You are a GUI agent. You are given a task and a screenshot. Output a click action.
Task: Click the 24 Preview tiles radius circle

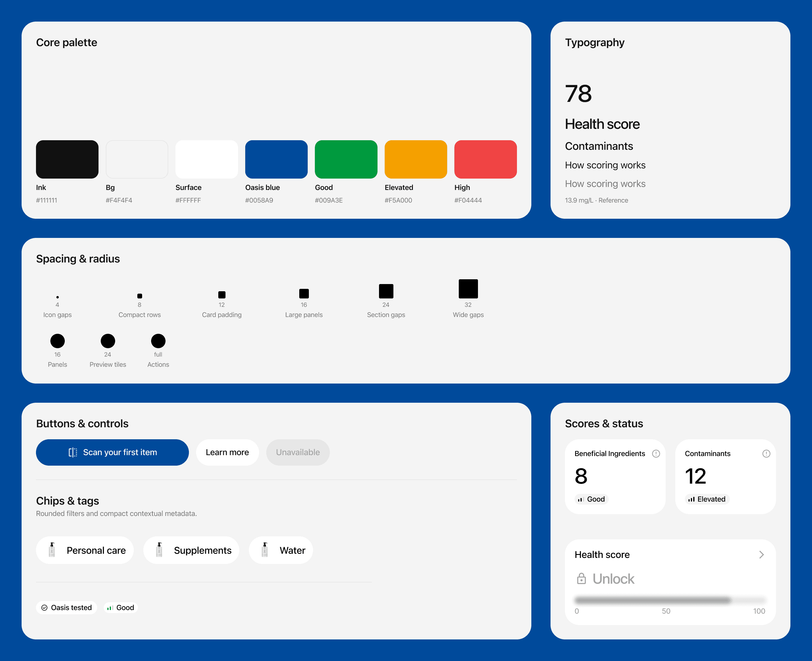pos(108,341)
